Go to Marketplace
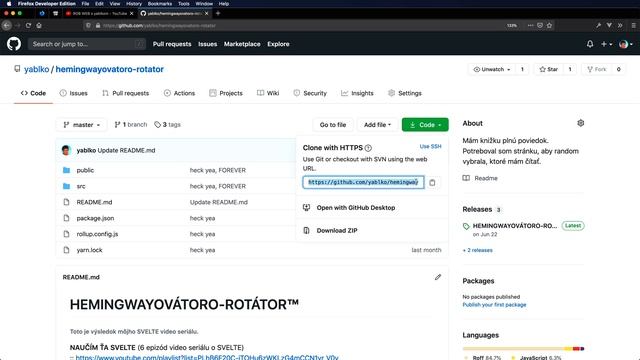This screenshot has width=640, height=360. click(x=242, y=44)
